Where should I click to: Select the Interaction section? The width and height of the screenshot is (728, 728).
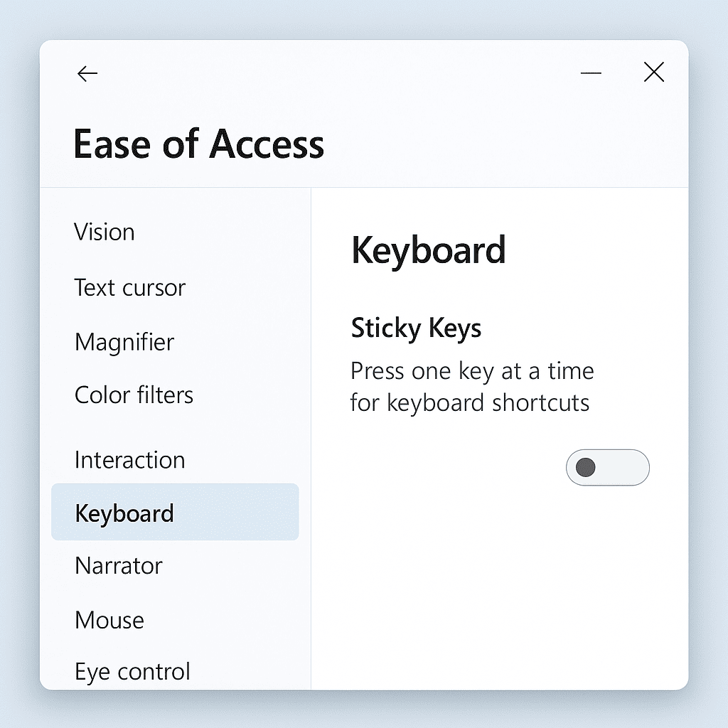pyautogui.click(x=129, y=460)
